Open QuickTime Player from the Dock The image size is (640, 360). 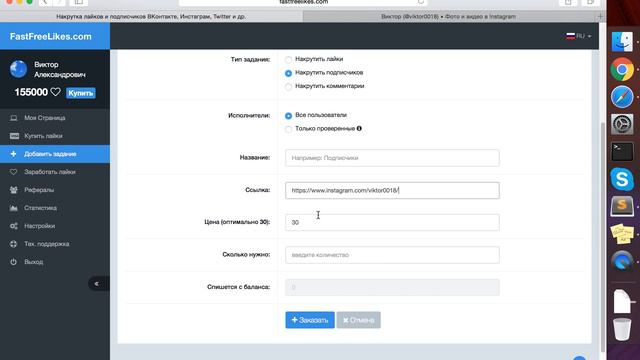click(x=622, y=261)
